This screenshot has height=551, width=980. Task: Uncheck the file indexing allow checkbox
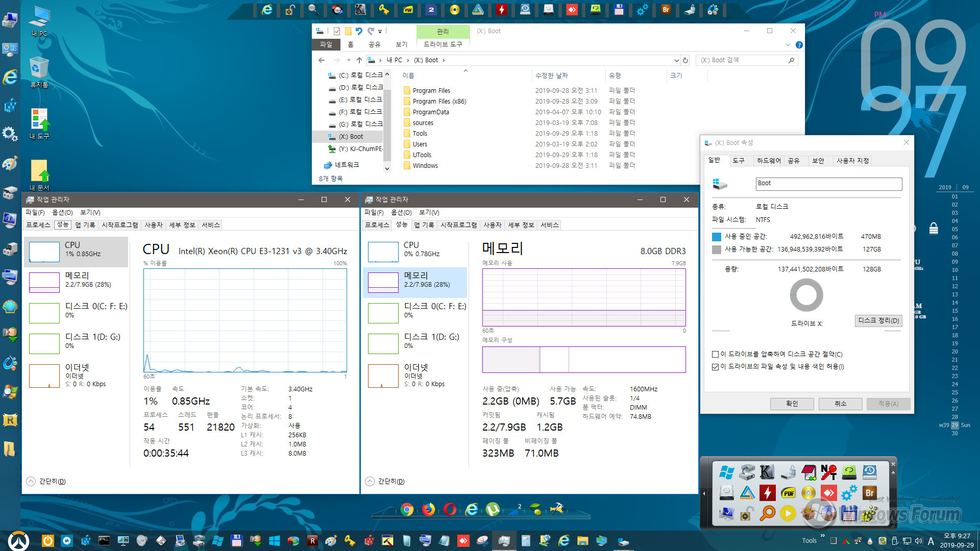tap(715, 367)
